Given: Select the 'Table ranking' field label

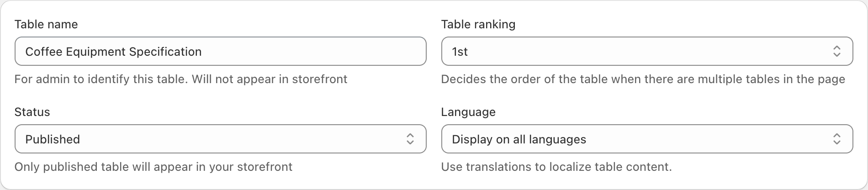Looking at the screenshot, I should pyautogui.click(x=478, y=24).
